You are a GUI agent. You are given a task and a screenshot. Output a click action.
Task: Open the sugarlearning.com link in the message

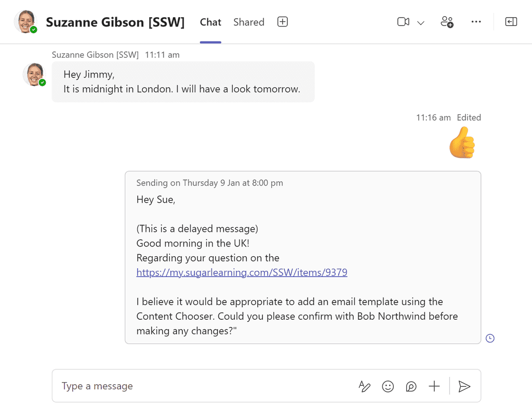point(242,272)
